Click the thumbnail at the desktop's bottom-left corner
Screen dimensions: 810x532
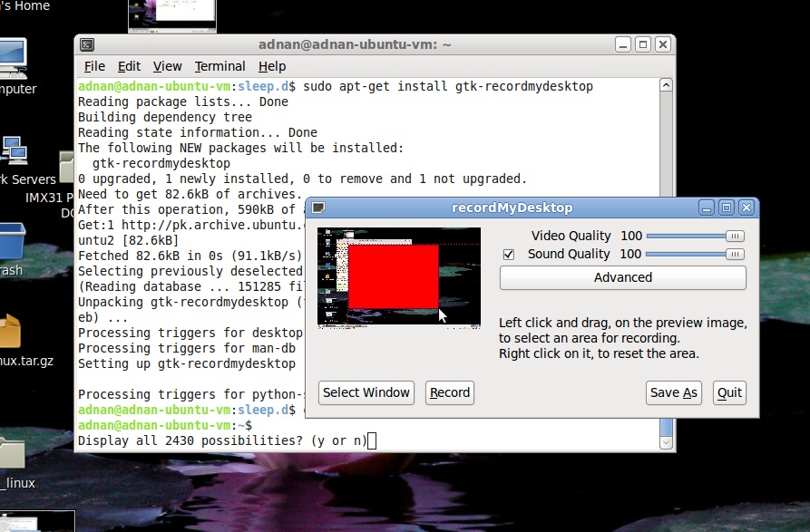pyautogui.click(x=37, y=521)
